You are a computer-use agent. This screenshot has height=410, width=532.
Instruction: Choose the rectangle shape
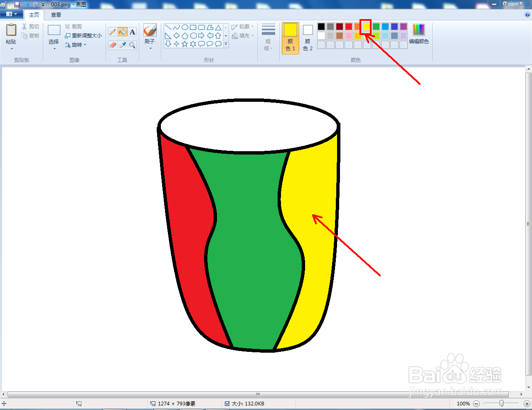coord(193,27)
